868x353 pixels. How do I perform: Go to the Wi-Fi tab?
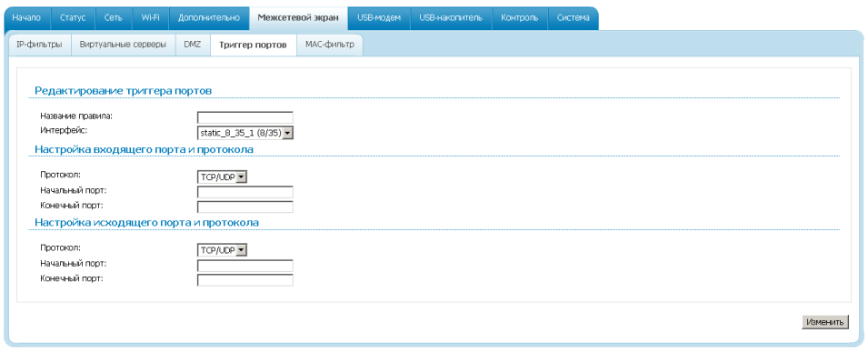coord(150,18)
